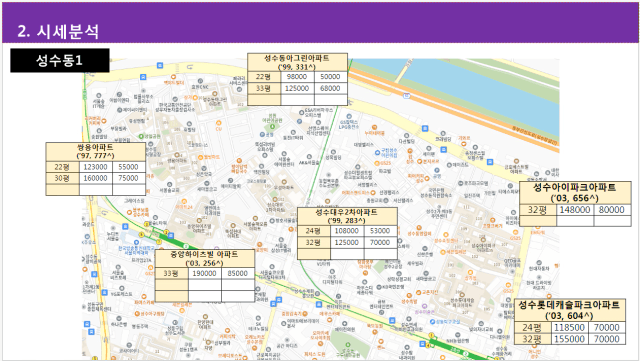Click 70000 in the 성수롯데캐슬파크아파트 24평 row
The height and width of the screenshot is (361, 640).
607,327
